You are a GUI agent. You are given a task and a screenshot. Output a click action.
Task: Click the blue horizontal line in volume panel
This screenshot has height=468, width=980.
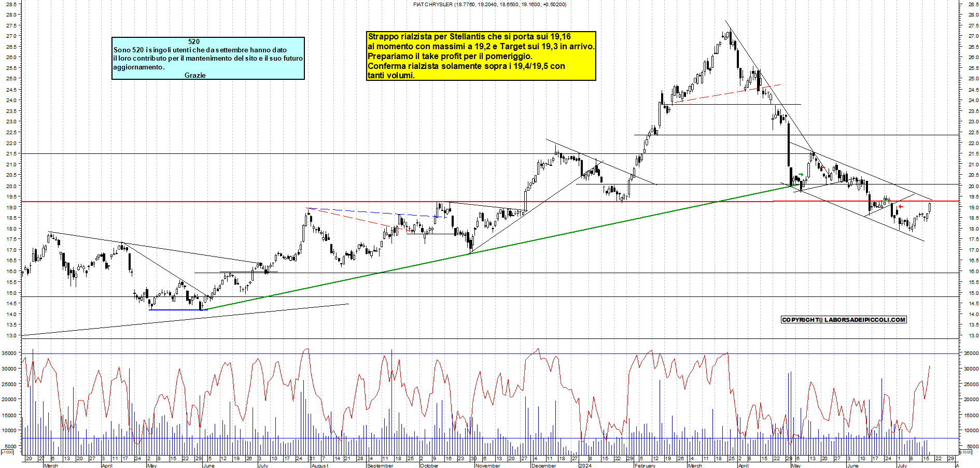[490, 354]
